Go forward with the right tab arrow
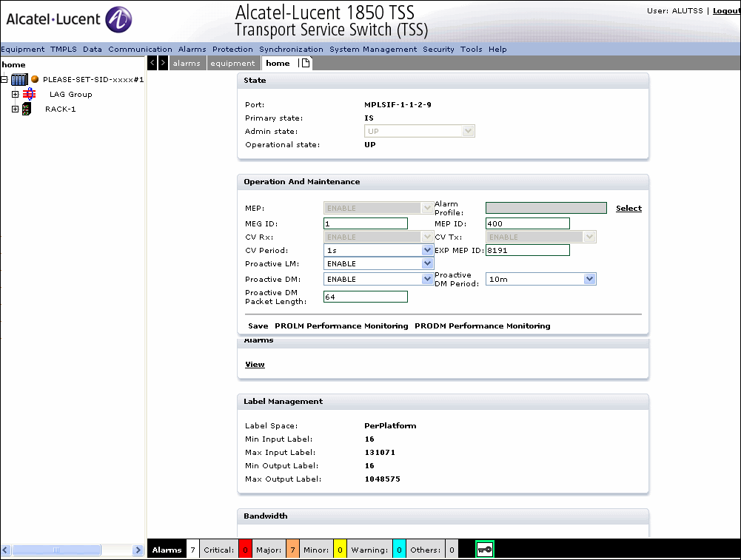The width and height of the screenshot is (741, 560). pos(163,63)
